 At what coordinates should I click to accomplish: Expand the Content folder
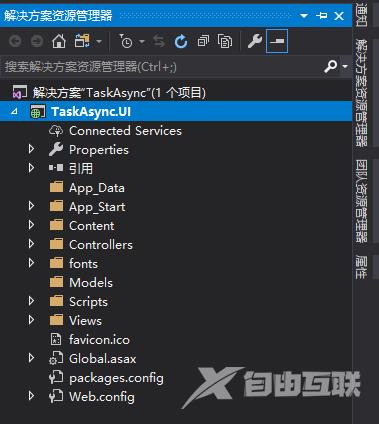point(31,225)
